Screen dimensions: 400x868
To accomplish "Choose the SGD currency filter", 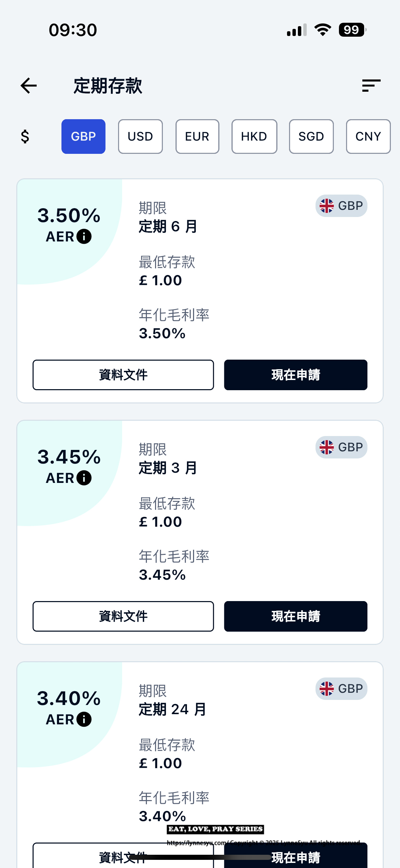I will (311, 137).
